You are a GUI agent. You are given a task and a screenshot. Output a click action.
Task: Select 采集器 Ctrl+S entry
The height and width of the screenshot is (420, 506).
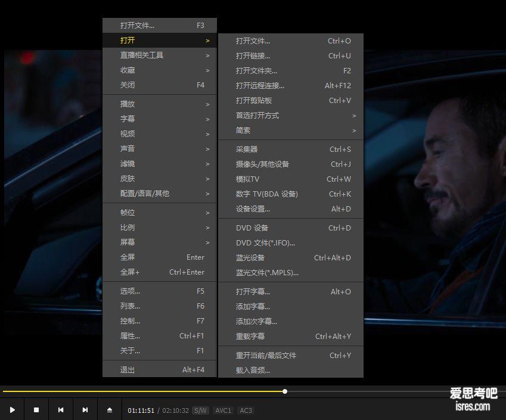coord(291,149)
